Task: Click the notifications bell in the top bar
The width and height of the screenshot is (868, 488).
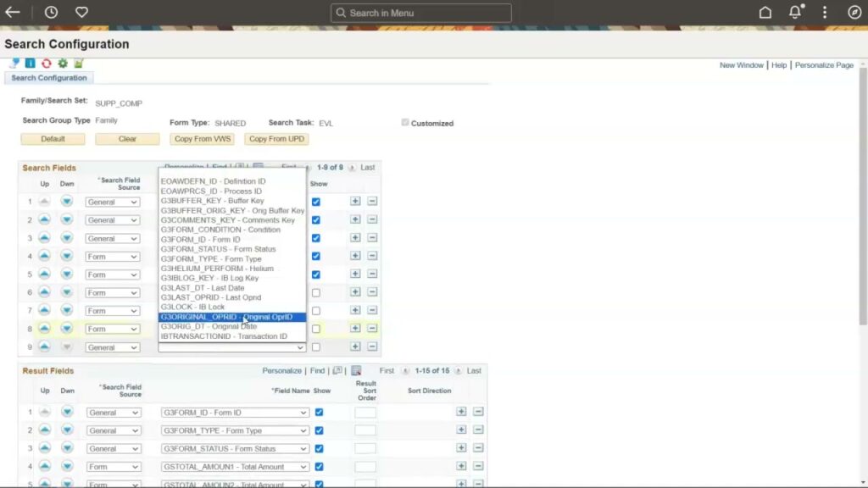Action: (x=794, y=12)
